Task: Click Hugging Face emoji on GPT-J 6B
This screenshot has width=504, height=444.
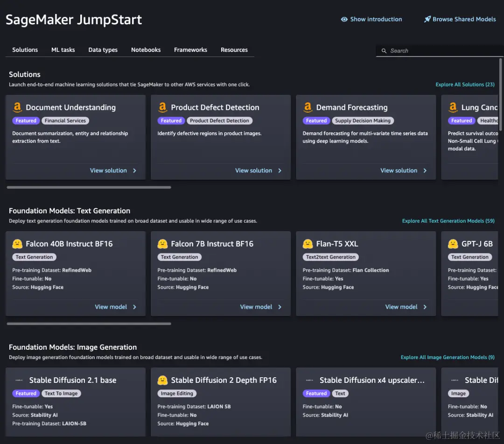Action: pos(453,244)
